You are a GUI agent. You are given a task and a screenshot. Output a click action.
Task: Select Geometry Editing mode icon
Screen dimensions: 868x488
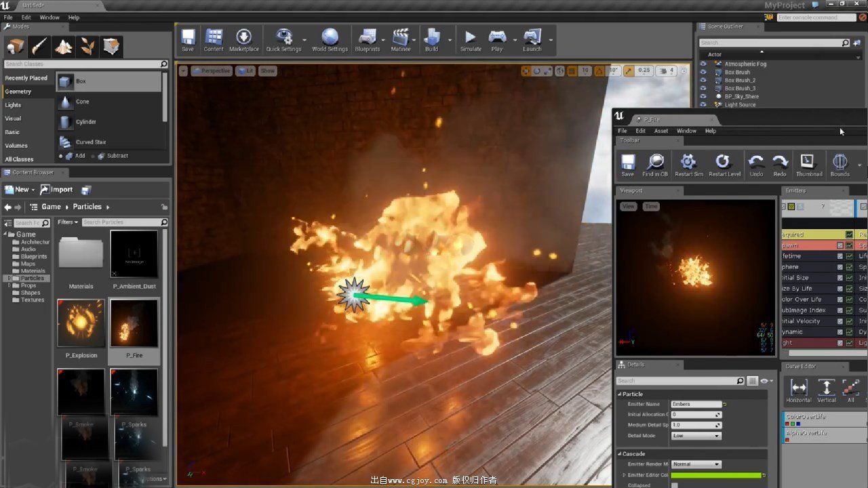coord(111,46)
